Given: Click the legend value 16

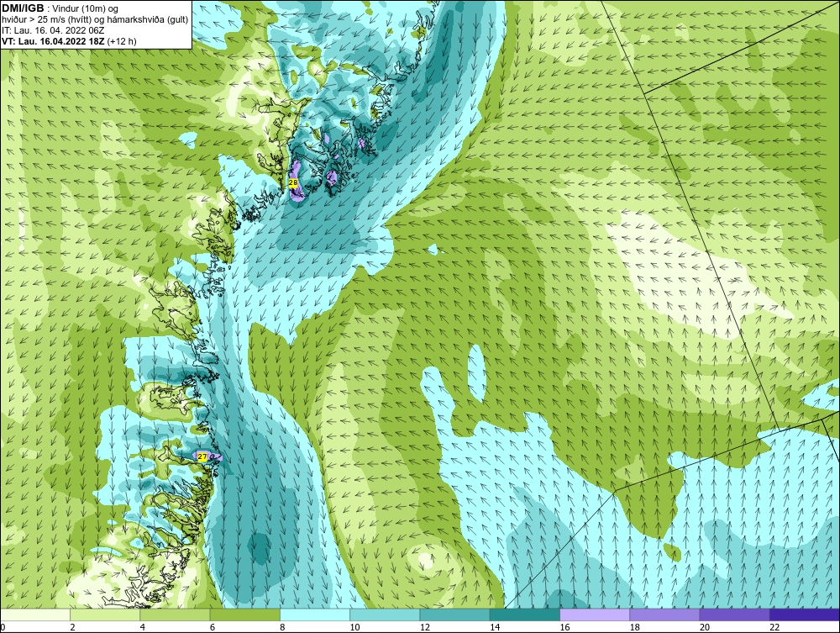Looking at the screenshot, I should [564, 627].
